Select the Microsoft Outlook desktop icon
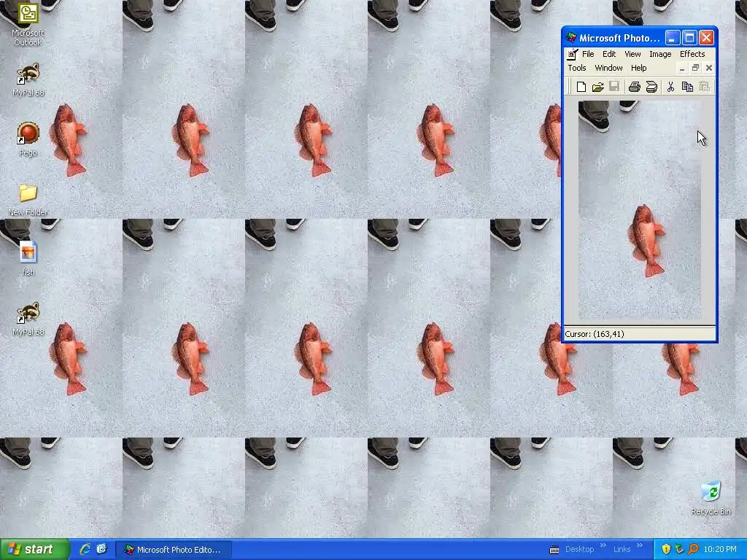 (x=28, y=25)
